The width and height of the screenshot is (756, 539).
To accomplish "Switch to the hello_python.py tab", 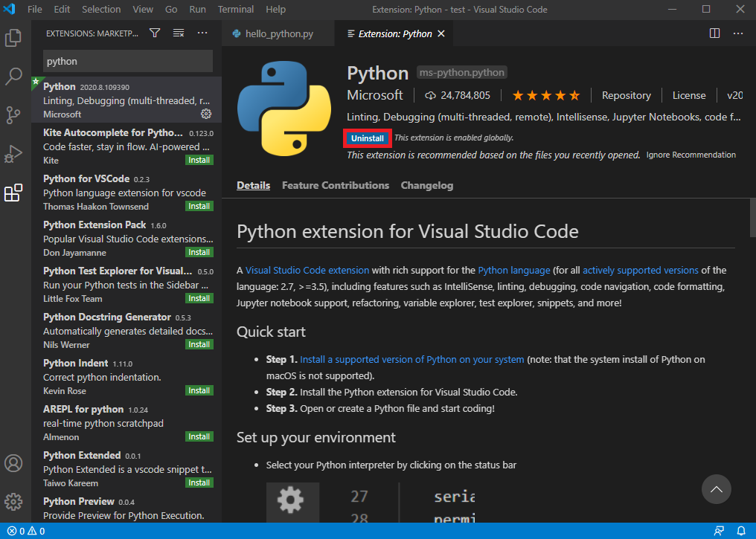I will (x=278, y=33).
